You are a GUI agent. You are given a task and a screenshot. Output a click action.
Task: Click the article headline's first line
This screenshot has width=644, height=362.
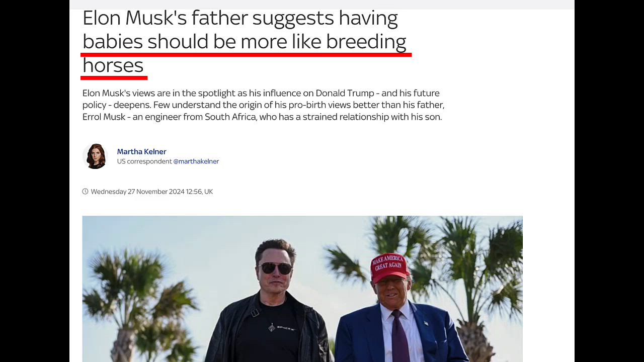240,18
